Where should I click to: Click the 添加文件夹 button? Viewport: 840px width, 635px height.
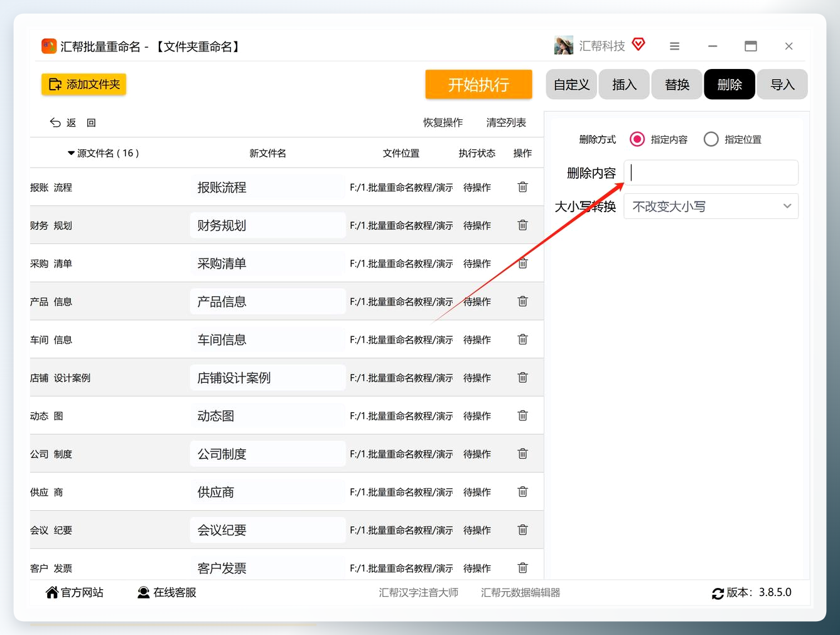pyautogui.click(x=84, y=84)
